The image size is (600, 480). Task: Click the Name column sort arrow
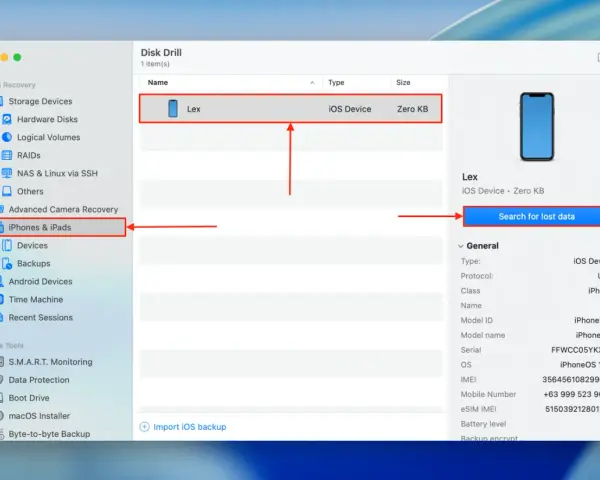pyautogui.click(x=312, y=83)
